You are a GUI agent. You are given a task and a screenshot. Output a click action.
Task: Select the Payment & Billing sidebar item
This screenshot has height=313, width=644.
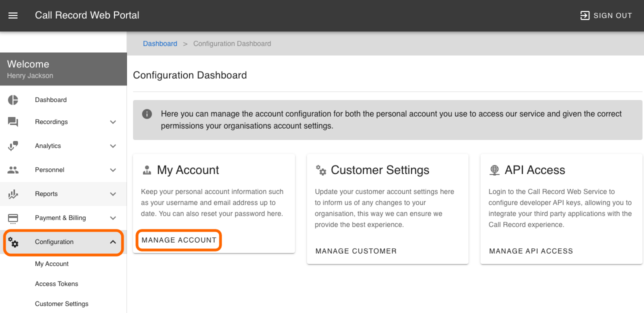(63, 218)
